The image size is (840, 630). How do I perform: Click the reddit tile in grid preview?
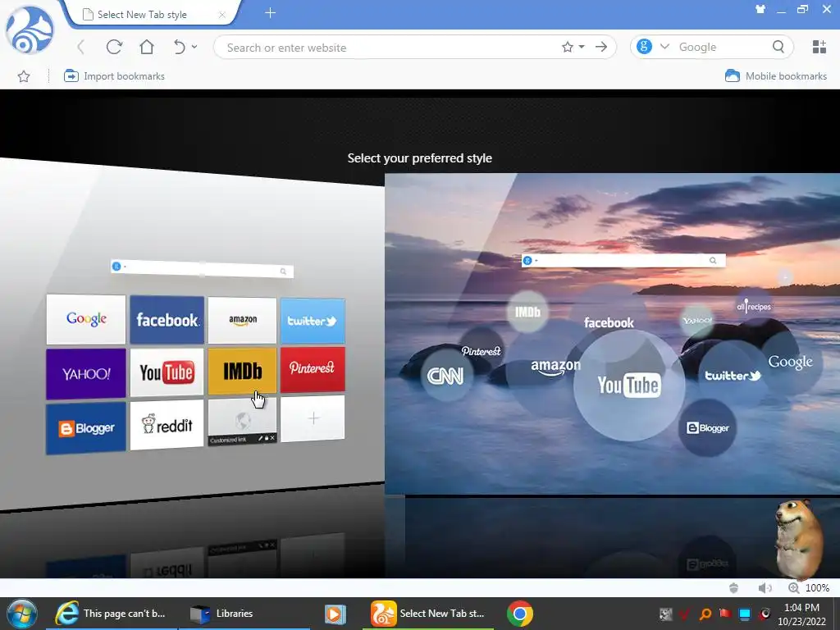[x=167, y=426]
